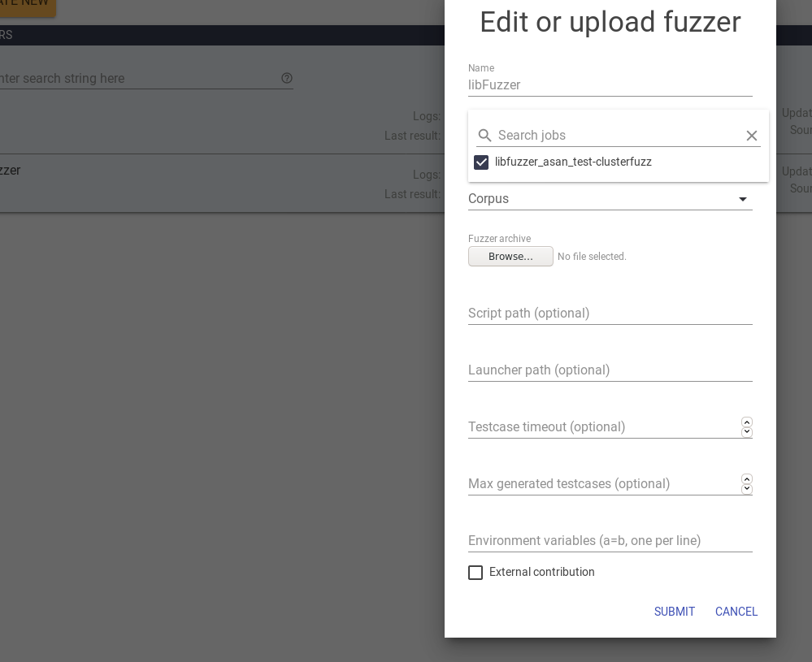Image resolution: width=812 pixels, height=662 pixels.
Task: Click the search icon in Search jobs field
Action: coord(485,136)
